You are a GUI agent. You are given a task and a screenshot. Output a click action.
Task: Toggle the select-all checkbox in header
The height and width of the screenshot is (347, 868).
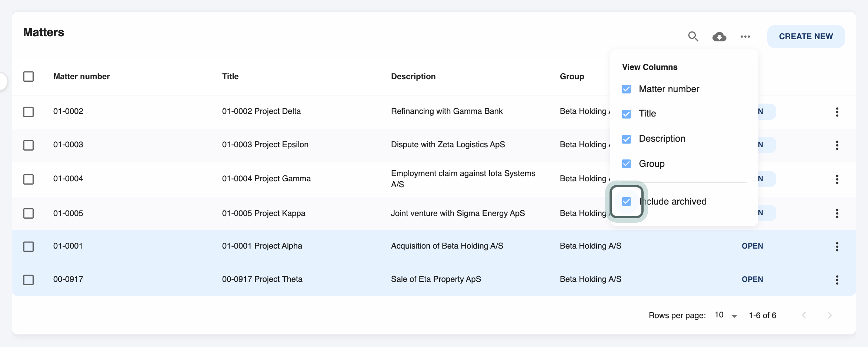click(x=29, y=77)
